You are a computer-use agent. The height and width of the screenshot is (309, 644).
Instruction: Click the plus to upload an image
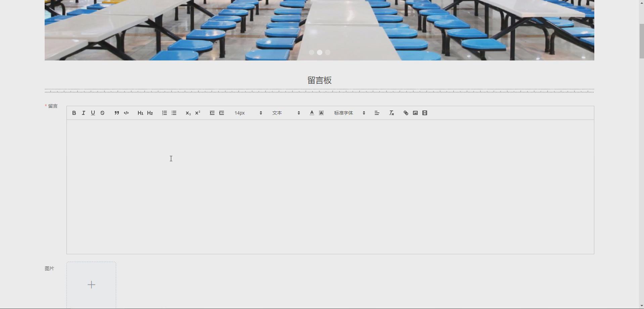(91, 284)
